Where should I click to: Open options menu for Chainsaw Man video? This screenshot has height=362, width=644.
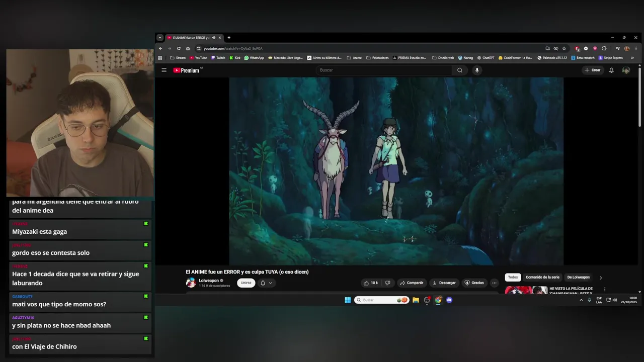tap(605, 290)
